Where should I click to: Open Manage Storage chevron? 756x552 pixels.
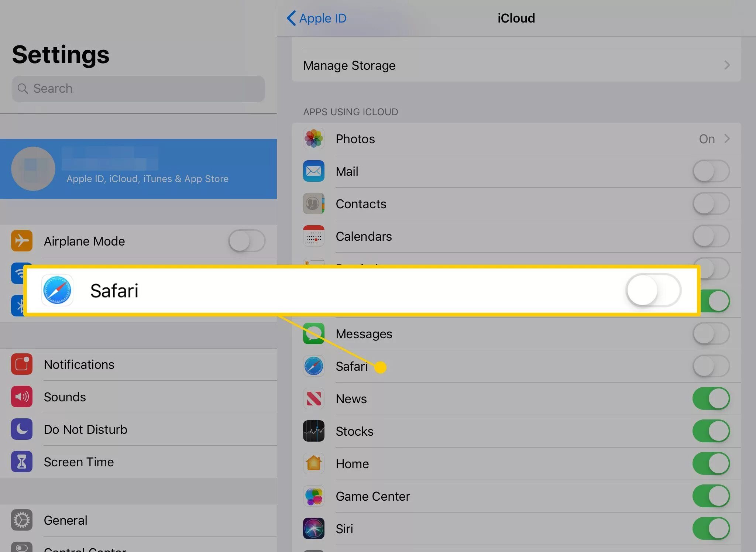pos(726,65)
